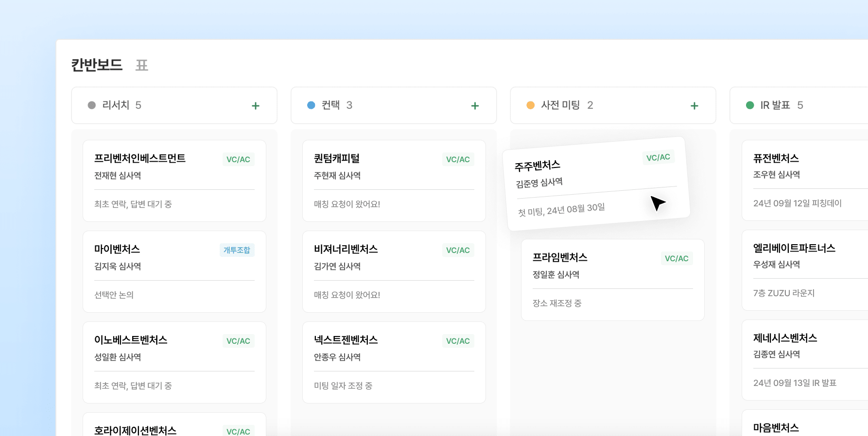
Task: Click VC/AC tag on 주주벤처스 card
Action: pos(658,157)
